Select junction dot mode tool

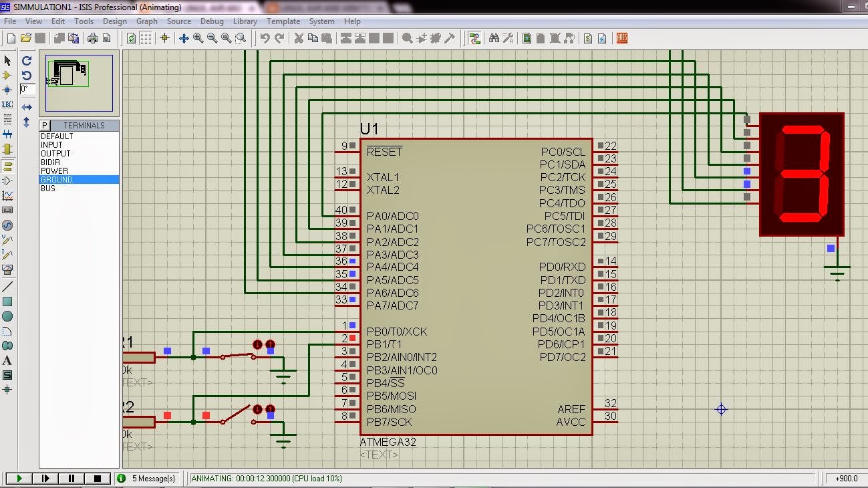click(x=7, y=90)
